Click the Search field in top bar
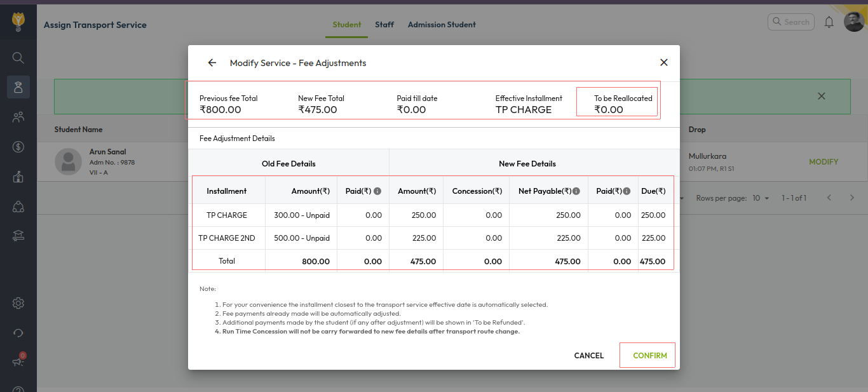This screenshot has width=868, height=392. (791, 22)
